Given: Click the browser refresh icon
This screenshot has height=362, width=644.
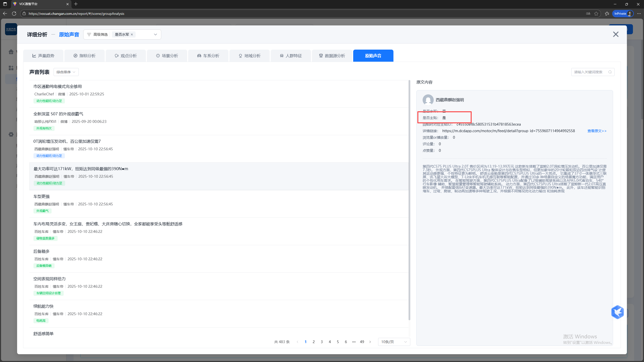Looking at the screenshot, I should 14,14.
